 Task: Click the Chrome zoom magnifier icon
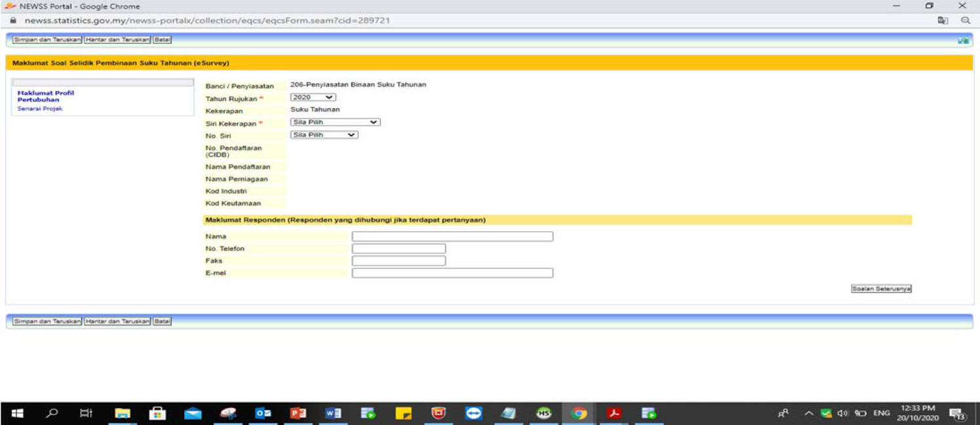[966, 20]
